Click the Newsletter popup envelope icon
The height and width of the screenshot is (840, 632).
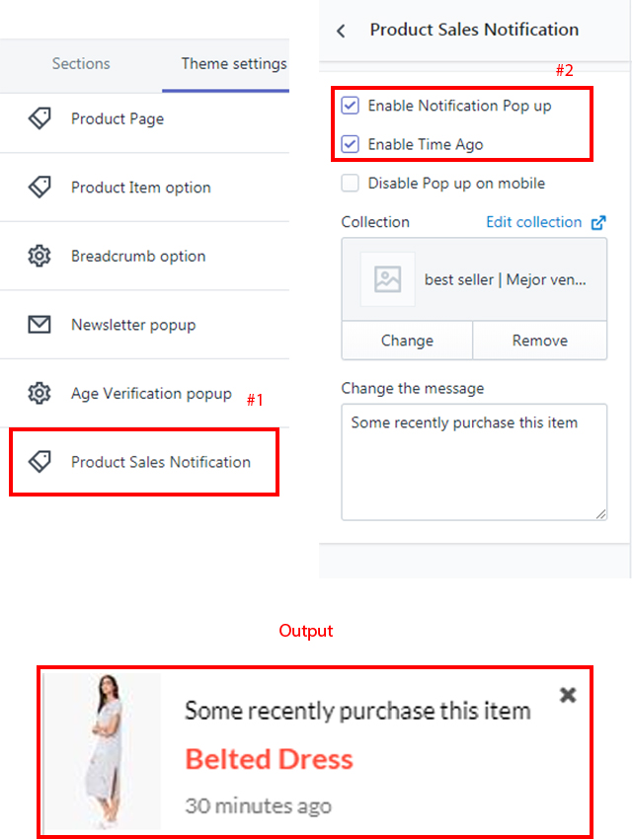(39, 325)
